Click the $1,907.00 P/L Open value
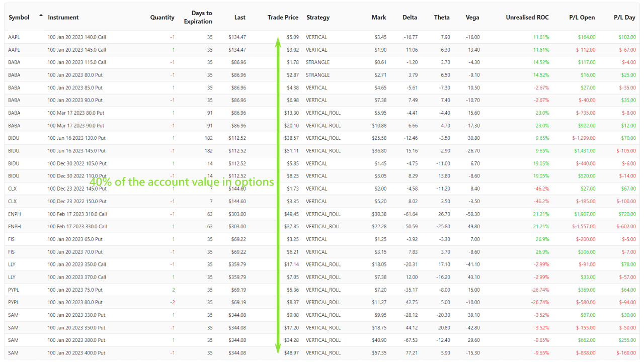 click(x=585, y=214)
